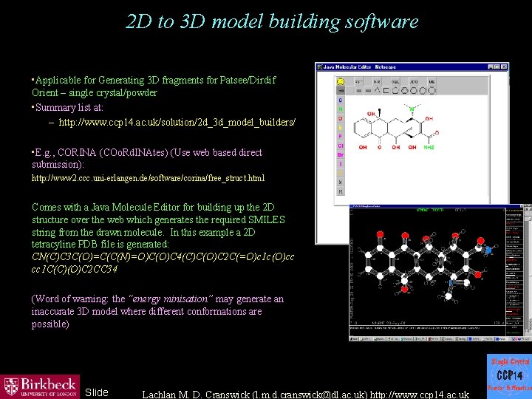532x399 pixels.
Task: Choose the heptagon seven-membered ring tool
Action: (423, 91)
